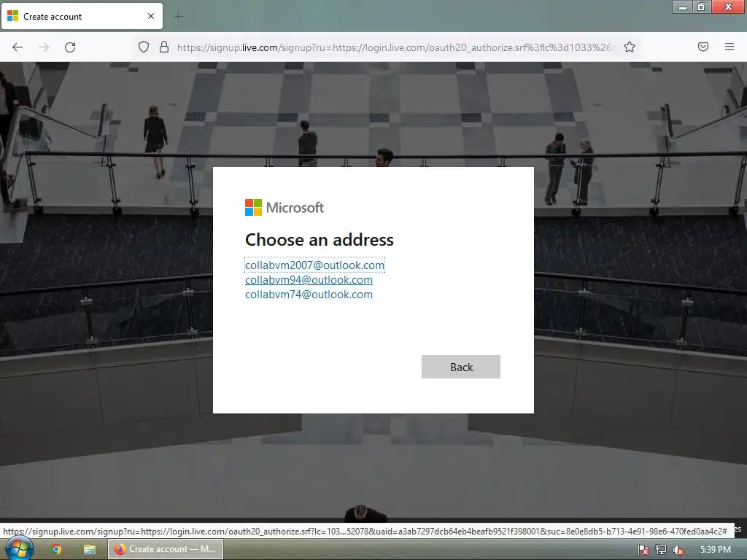Open the Windows Start menu orb
The height and width of the screenshot is (560, 747).
19,548
